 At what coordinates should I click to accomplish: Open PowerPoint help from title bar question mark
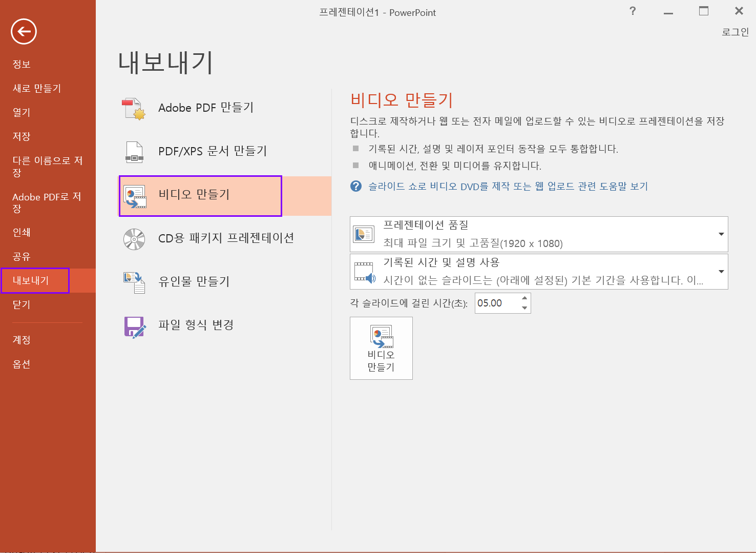coord(633,11)
